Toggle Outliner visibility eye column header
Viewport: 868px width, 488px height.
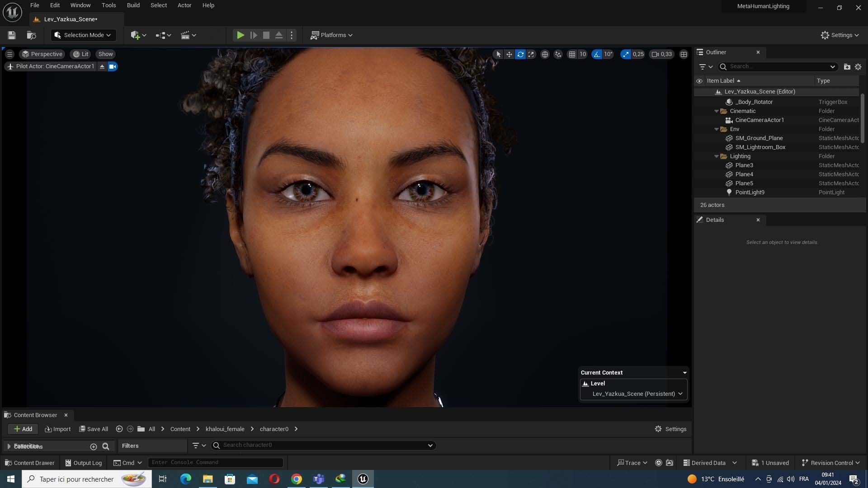coord(699,81)
